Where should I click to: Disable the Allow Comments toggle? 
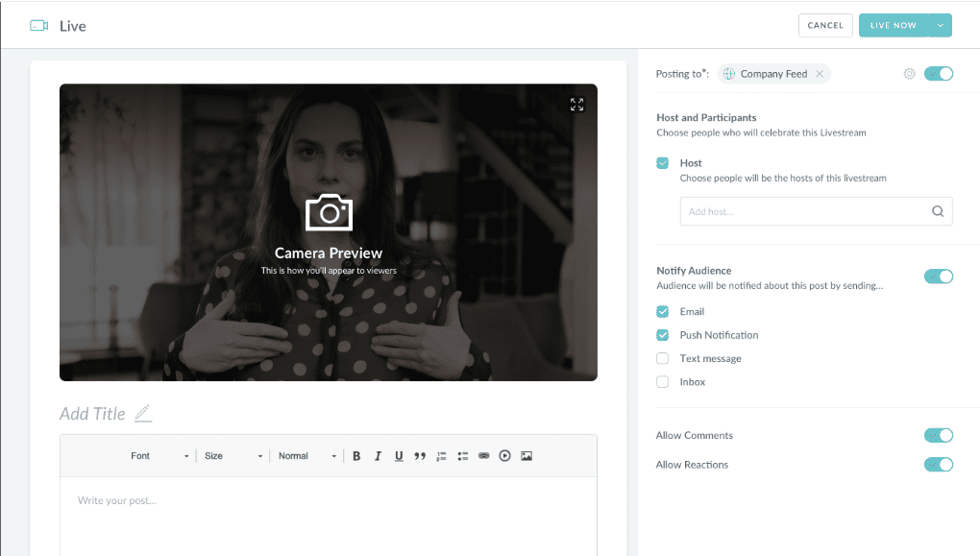click(938, 435)
